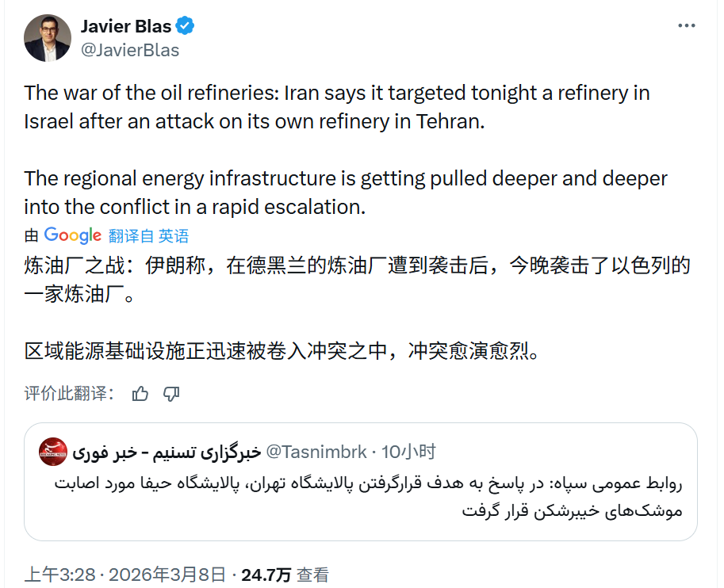Open the more options ellipsis menu
The width and height of the screenshot is (724, 588).
[x=687, y=26]
